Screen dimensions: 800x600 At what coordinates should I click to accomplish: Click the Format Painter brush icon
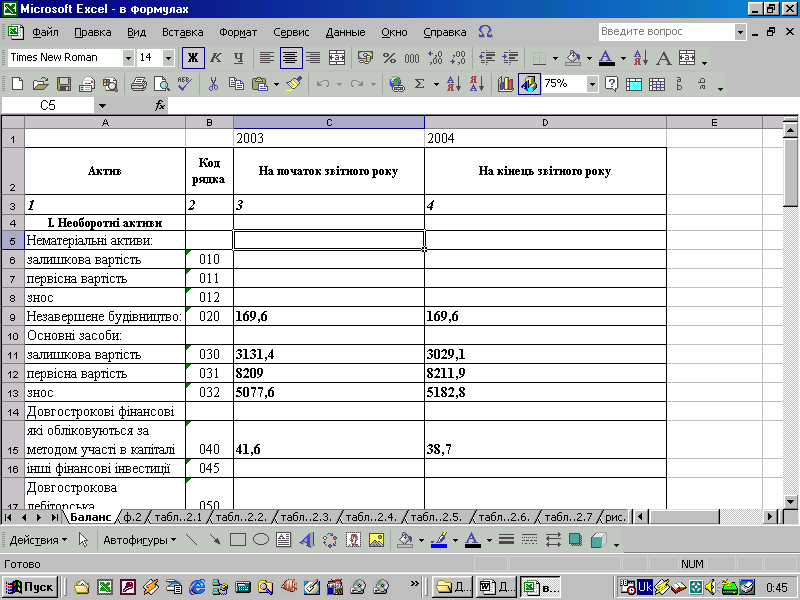(x=293, y=84)
